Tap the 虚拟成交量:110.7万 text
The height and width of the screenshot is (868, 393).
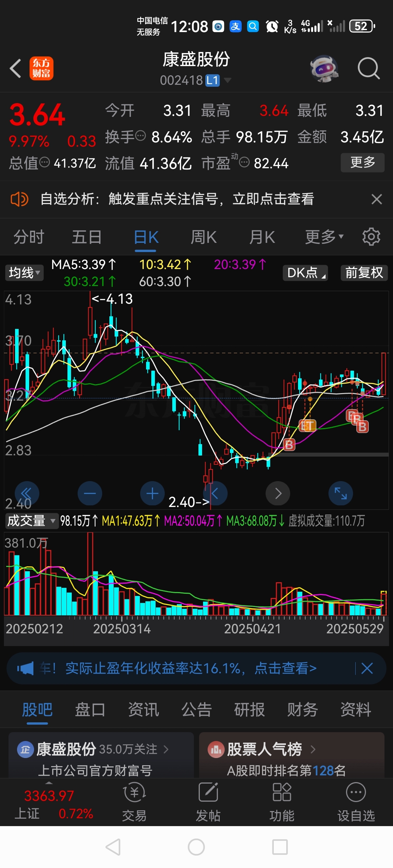click(327, 521)
